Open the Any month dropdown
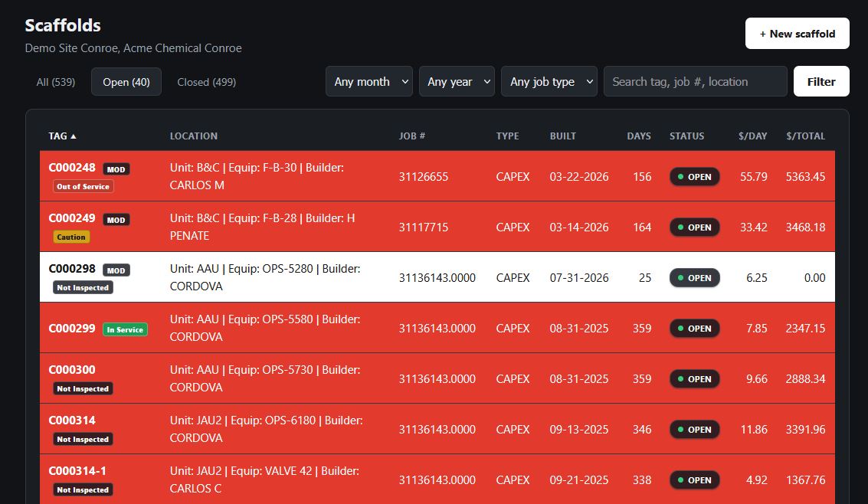The width and height of the screenshot is (868, 504). pyautogui.click(x=369, y=81)
